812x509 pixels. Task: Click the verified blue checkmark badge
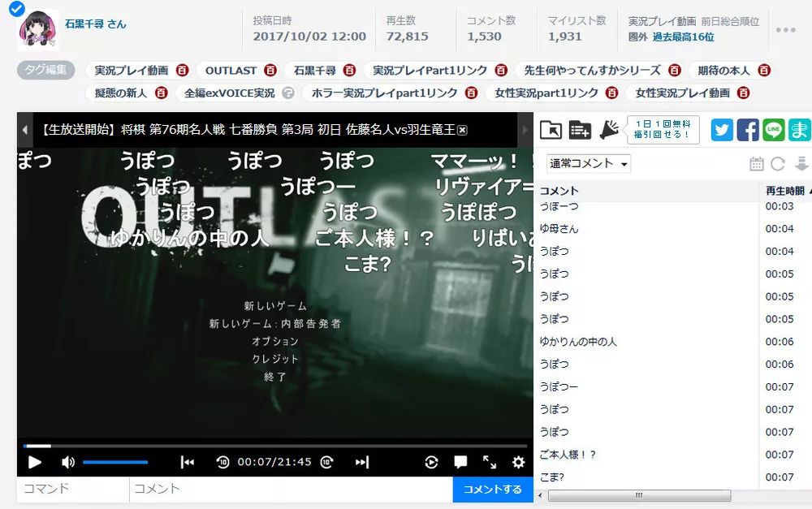tap(16, 9)
